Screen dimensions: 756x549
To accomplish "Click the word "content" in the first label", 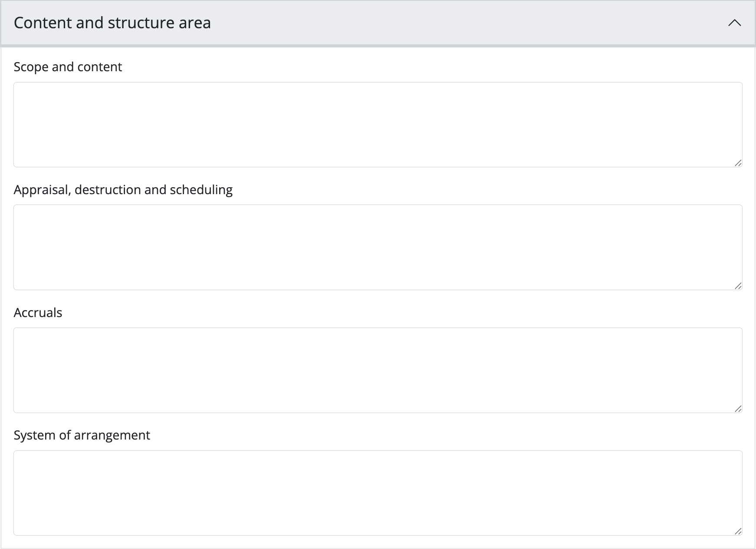I will click(x=99, y=67).
